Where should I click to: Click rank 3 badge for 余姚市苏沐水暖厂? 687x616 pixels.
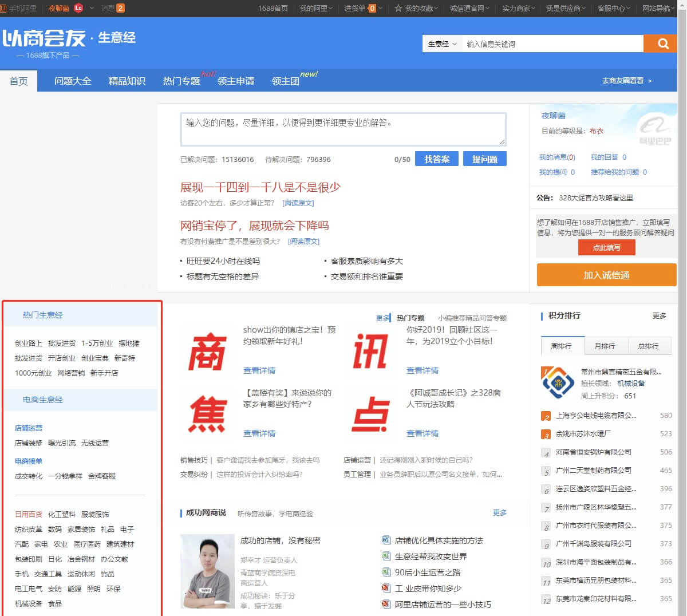(x=546, y=434)
